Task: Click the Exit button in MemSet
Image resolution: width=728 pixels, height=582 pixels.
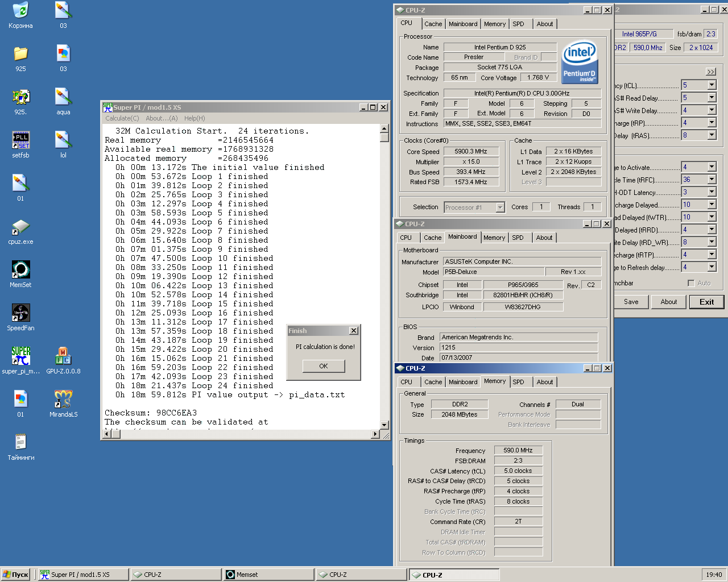Action: coord(706,302)
